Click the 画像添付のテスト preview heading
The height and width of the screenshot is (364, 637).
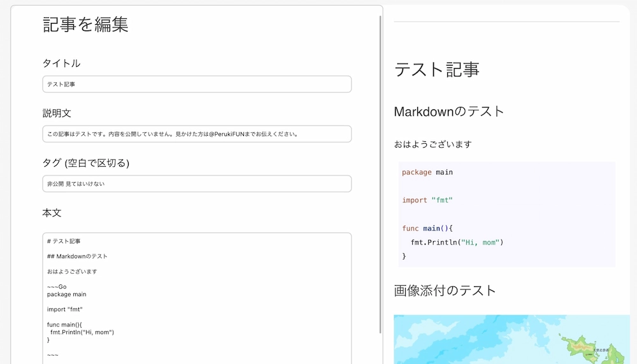(x=445, y=290)
